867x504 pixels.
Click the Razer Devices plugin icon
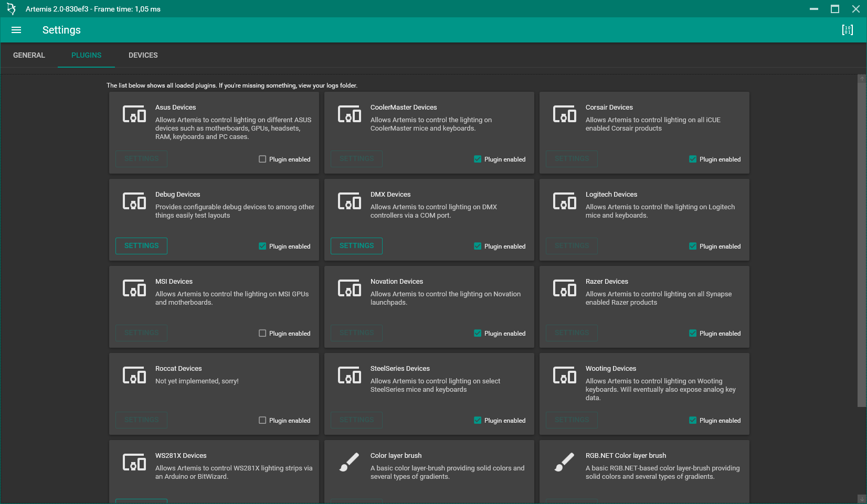(565, 288)
